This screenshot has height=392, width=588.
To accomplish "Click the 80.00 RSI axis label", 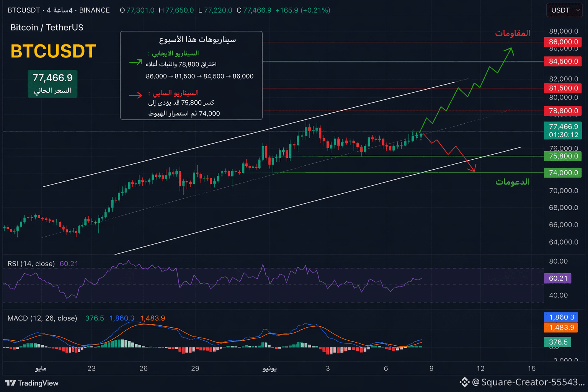I will (558, 261).
